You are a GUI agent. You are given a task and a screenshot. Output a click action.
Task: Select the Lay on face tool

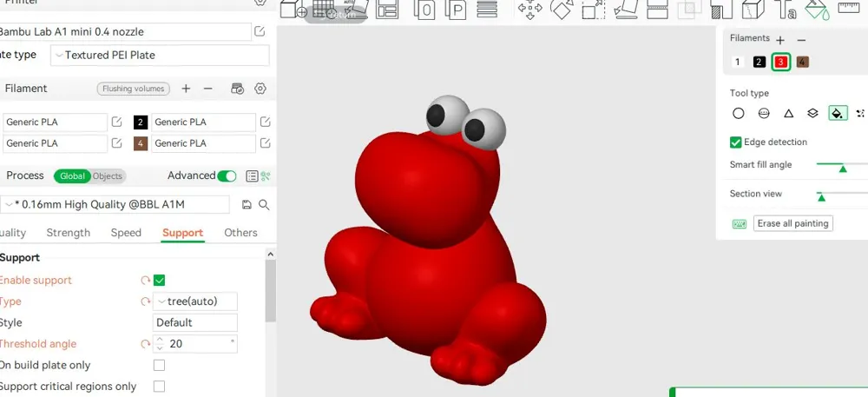[x=626, y=10]
